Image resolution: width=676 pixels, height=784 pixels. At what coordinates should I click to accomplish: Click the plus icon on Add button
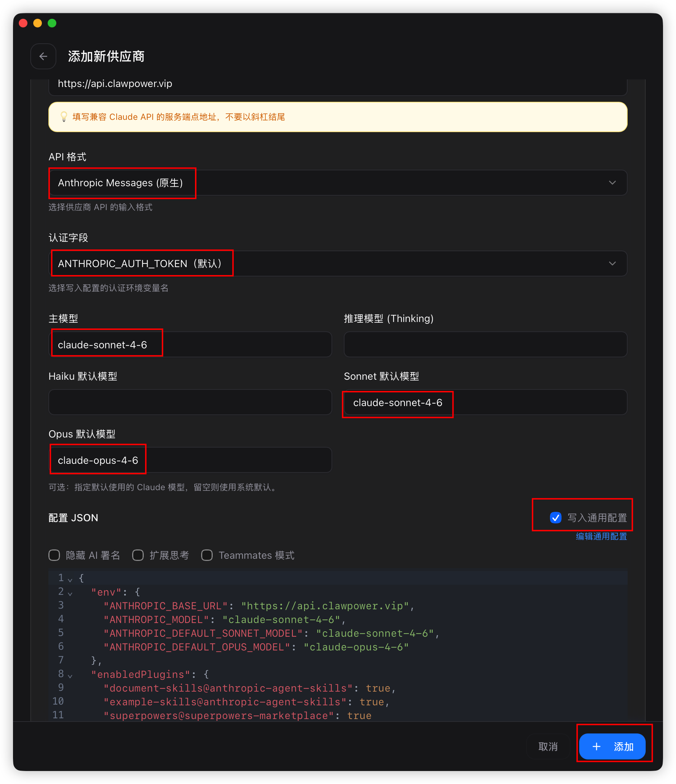coord(596,746)
